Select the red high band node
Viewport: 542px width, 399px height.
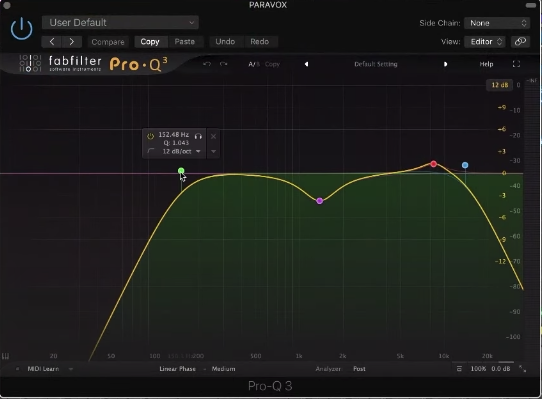pyautogui.click(x=433, y=164)
